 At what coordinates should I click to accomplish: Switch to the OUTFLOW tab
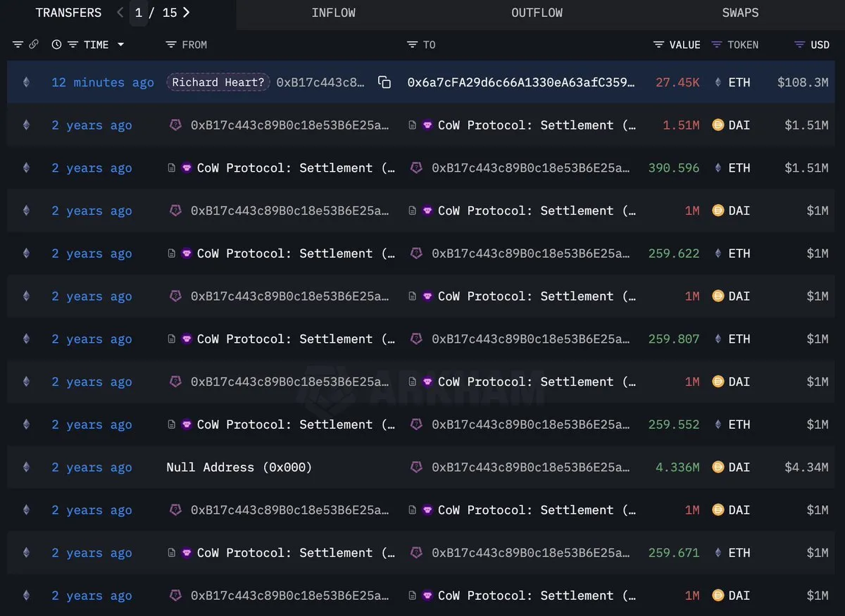coord(537,13)
